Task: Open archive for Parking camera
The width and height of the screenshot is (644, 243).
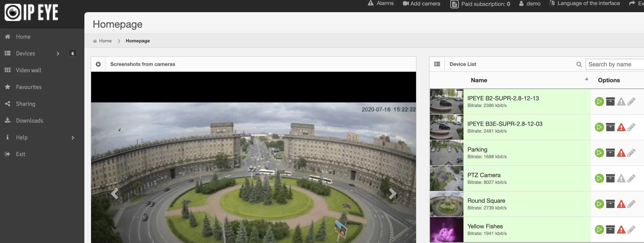Action: pyautogui.click(x=610, y=153)
